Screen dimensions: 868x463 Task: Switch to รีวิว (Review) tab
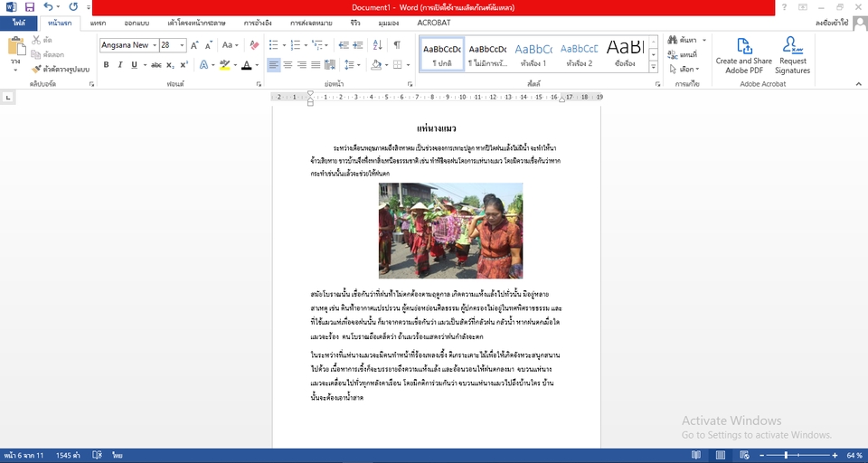click(355, 24)
